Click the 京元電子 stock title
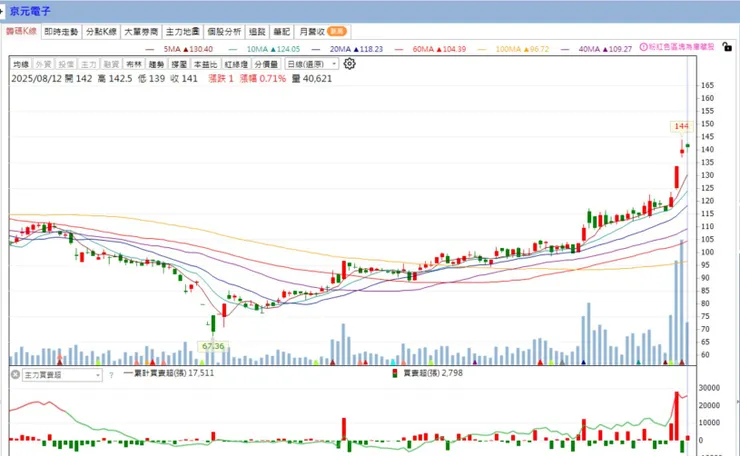This screenshot has width=740, height=456. (x=30, y=11)
